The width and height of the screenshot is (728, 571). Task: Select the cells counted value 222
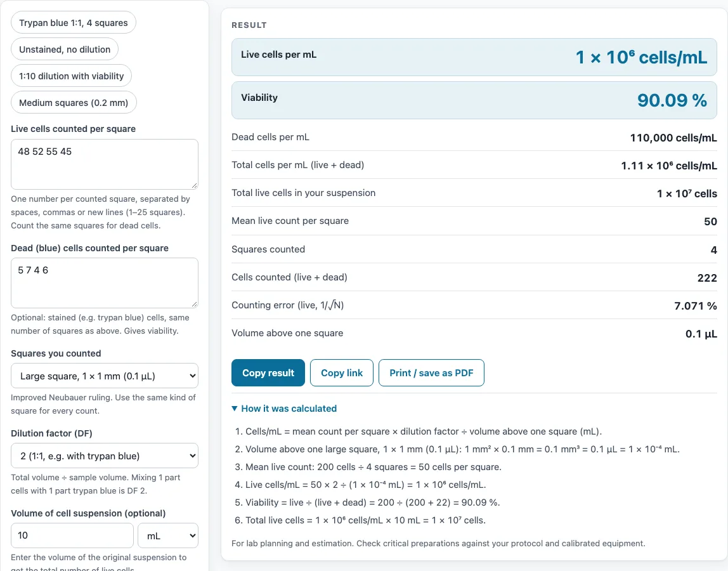(707, 278)
